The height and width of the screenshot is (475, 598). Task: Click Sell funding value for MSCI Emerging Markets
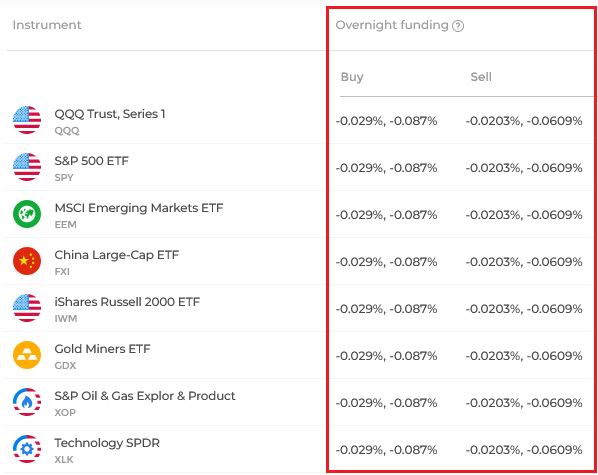coord(524,215)
